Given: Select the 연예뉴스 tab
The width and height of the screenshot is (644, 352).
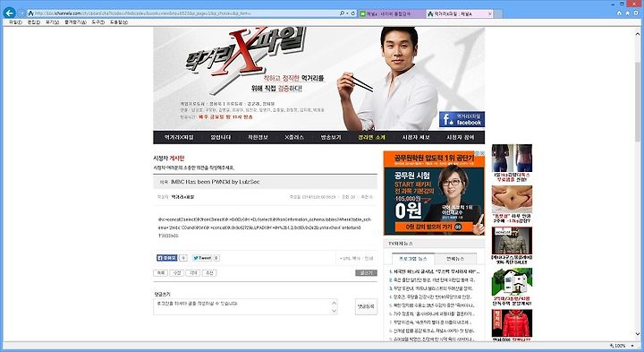Looking at the screenshot, I should 455,259.
